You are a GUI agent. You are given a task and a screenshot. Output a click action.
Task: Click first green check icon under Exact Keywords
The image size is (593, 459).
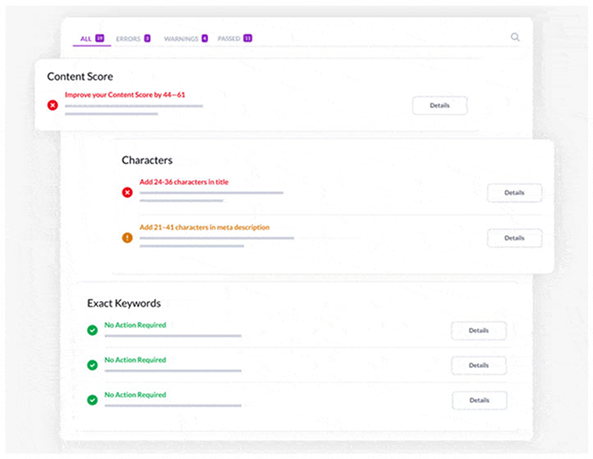click(x=92, y=330)
